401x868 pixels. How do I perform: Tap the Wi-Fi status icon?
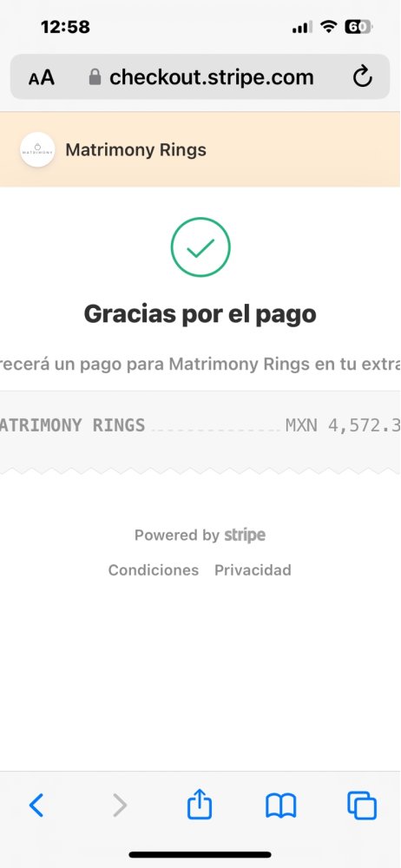[x=329, y=27]
